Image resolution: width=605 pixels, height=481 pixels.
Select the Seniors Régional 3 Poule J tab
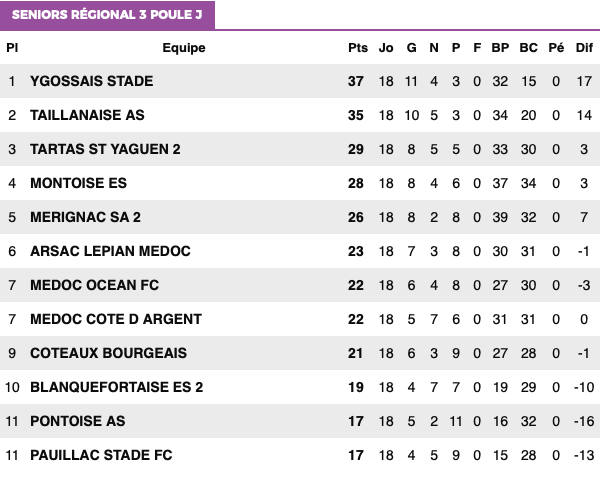click(107, 15)
